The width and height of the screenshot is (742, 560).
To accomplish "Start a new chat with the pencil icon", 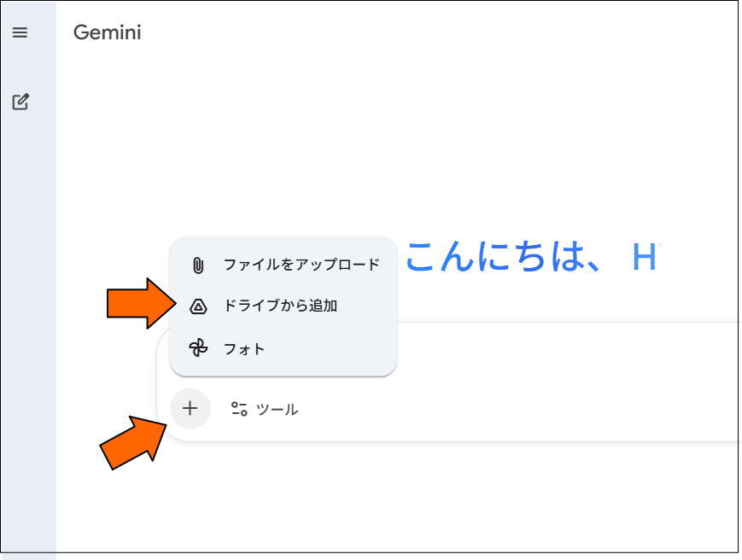I will [20, 102].
